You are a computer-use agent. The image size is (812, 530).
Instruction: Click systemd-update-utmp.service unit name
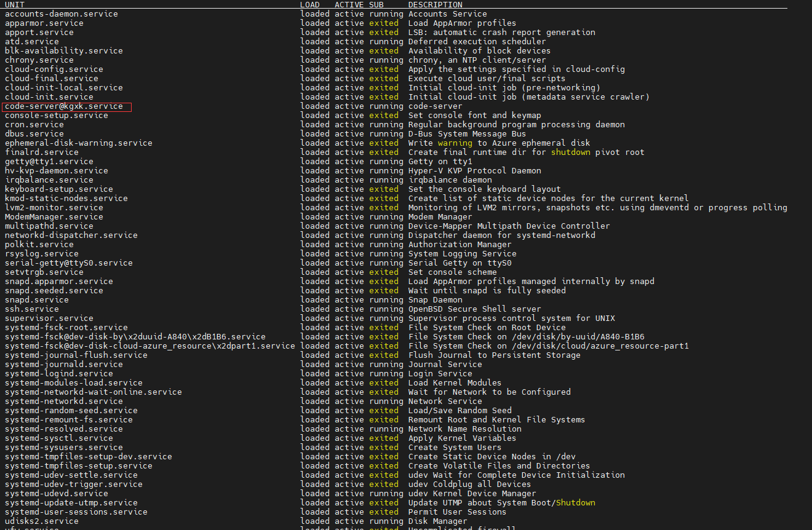[x=71, y=503]
